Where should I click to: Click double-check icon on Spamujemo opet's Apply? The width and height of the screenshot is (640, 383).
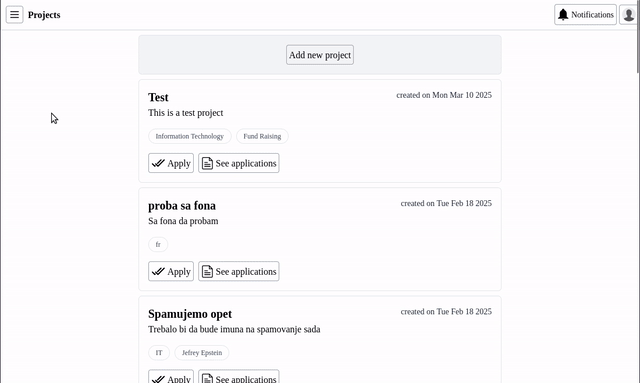point(158,379)
